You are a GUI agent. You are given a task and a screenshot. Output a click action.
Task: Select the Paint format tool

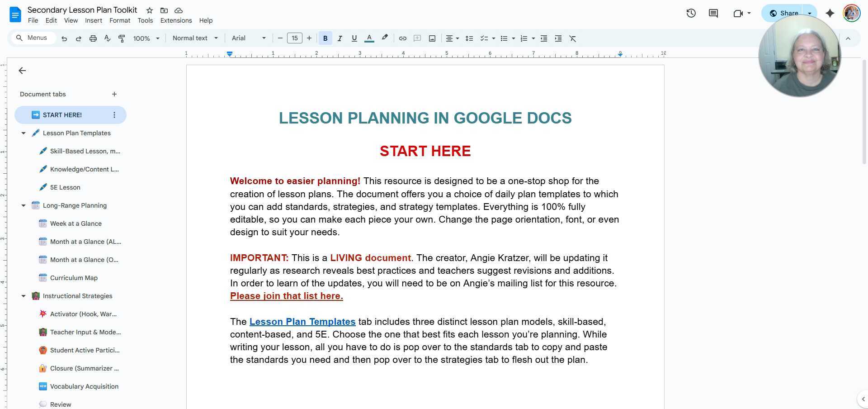click(x=122, y=38)
